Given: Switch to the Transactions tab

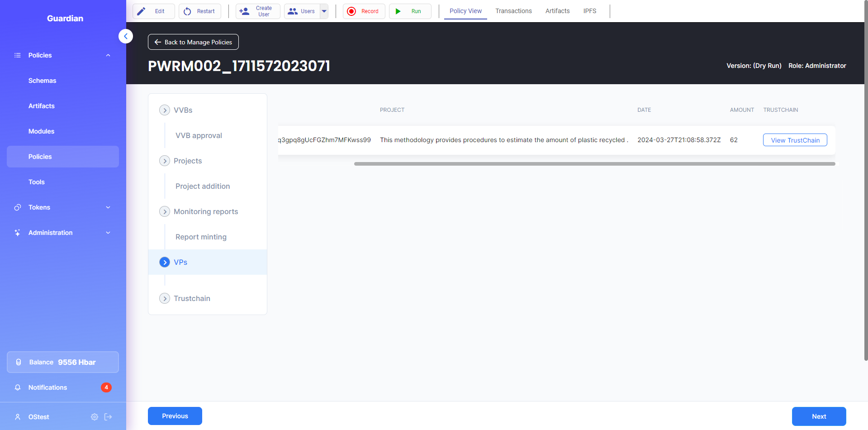Looking at the screenshot, I should [x=513, y=11].
